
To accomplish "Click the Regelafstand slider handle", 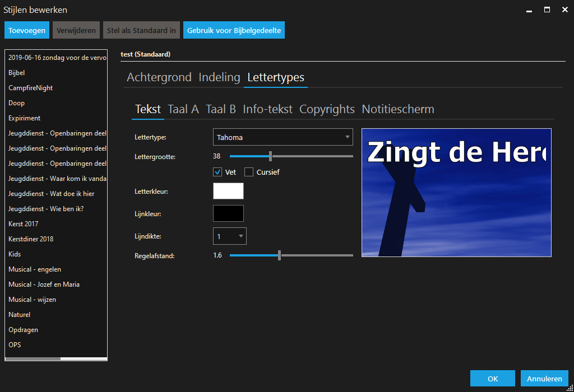I will pos(279,255).
